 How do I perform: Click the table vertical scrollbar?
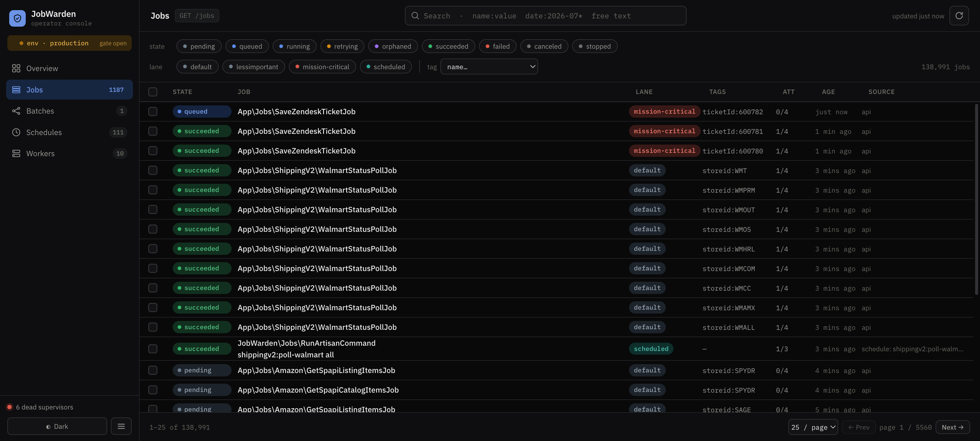tap(976, 199)
